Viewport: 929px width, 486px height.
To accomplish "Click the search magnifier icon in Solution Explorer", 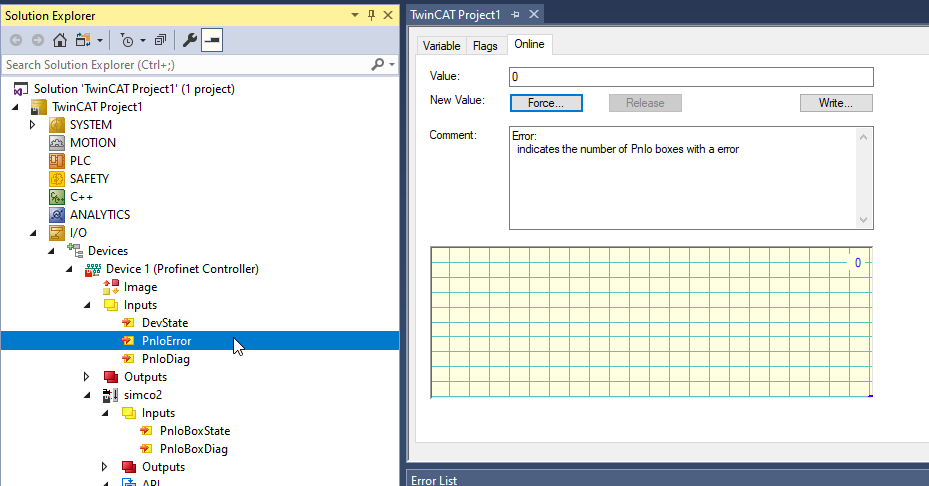I will click(377, 64).
